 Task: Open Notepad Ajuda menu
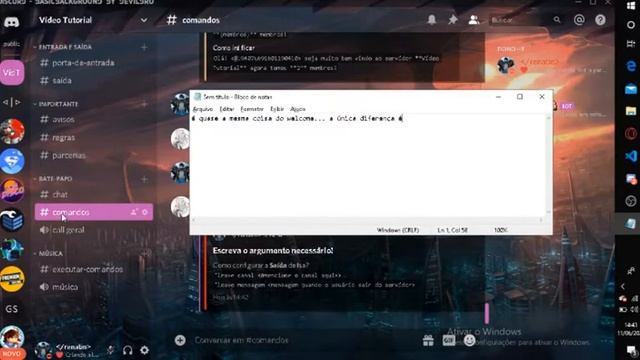tap(298, 109)
